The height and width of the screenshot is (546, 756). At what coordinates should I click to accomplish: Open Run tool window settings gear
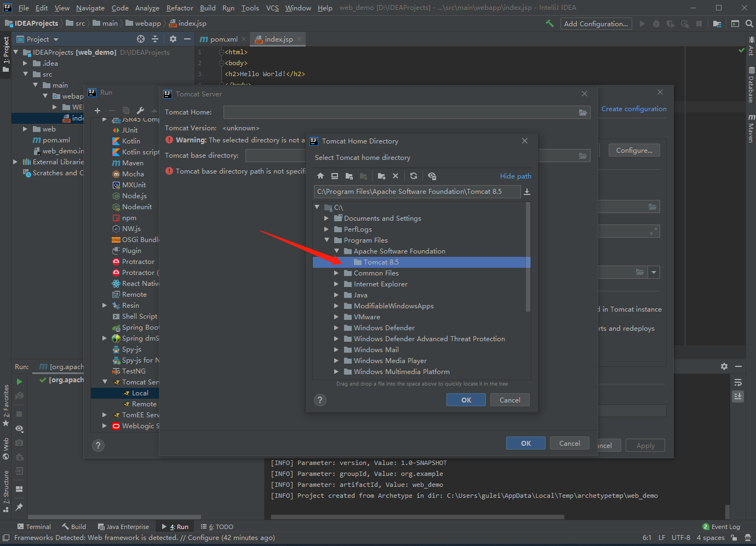tap(724, 366)
